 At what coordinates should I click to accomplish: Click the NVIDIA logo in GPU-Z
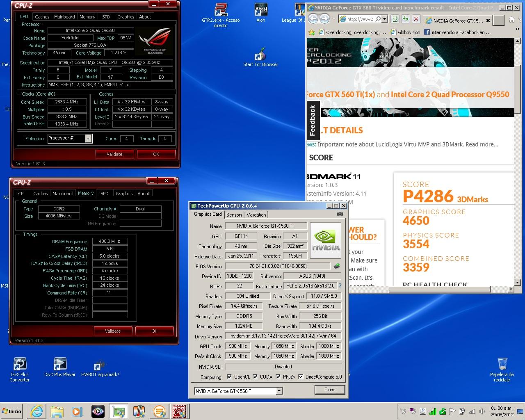tap(326, 241)
